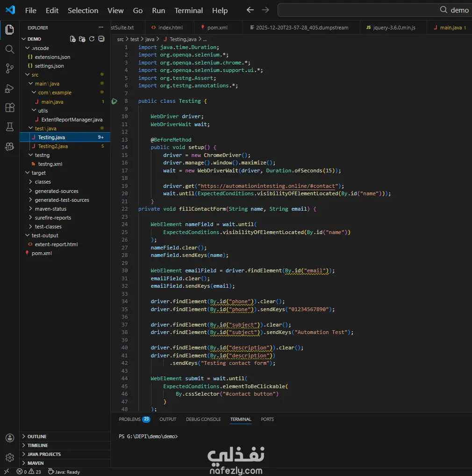The width and height of the screenshot is (472, 476).
Task: Open the Selection menu
Action: [x=83, y=10]
